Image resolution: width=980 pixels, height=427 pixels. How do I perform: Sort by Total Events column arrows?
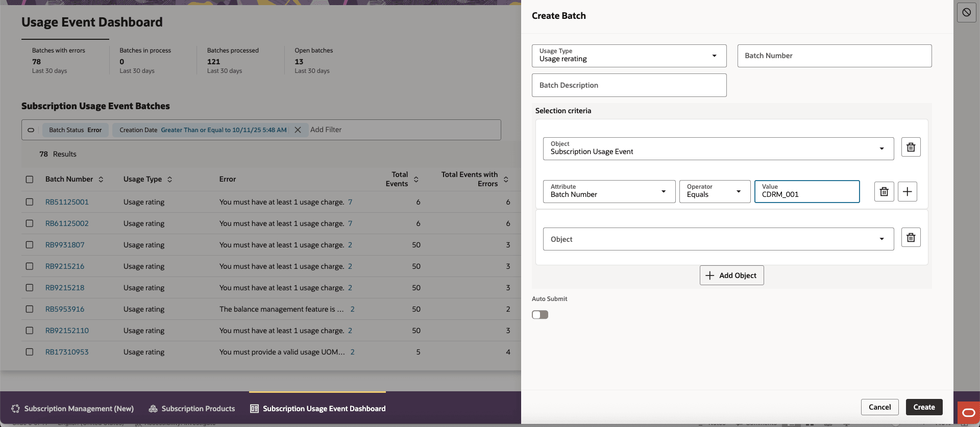(416, 180)
